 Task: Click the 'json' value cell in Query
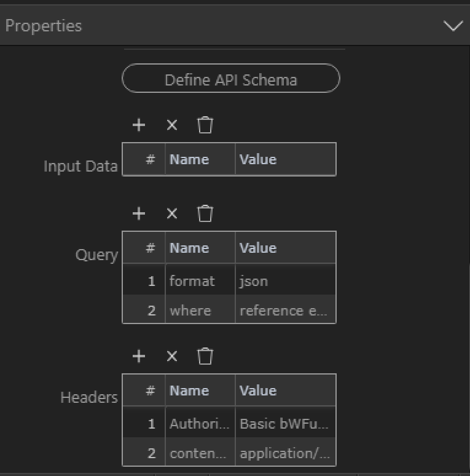click(284, 281)
